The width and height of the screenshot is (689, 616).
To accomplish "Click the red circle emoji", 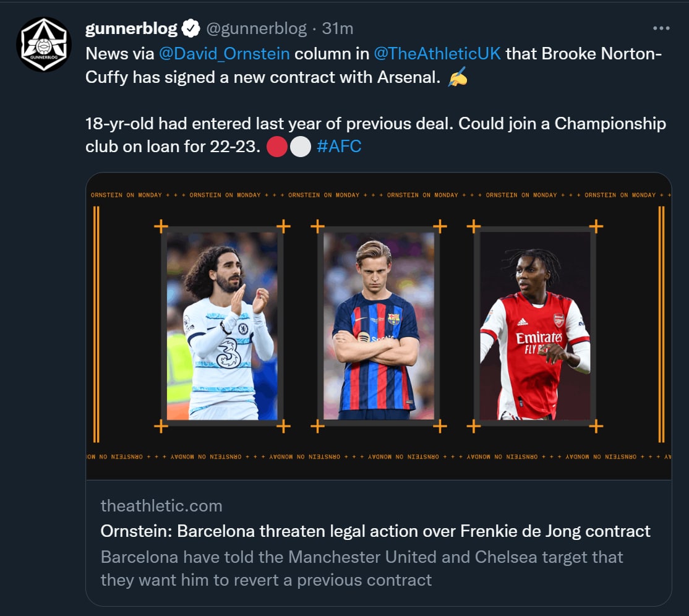I will [x=278, y=147].
